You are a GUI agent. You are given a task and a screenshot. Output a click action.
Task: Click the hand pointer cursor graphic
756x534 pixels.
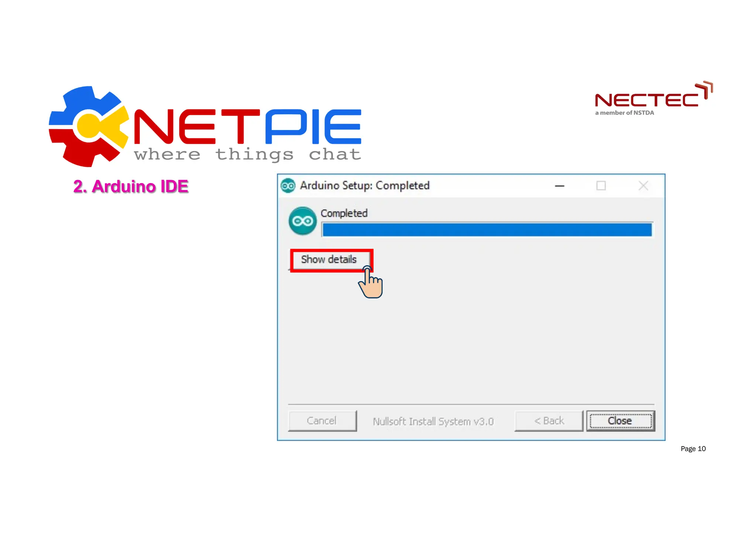click(371, 282)
